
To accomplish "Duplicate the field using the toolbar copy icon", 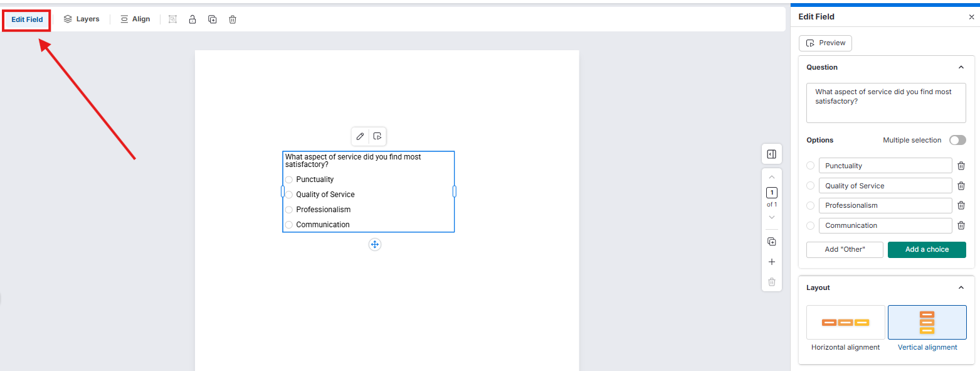I will (212, 19).
